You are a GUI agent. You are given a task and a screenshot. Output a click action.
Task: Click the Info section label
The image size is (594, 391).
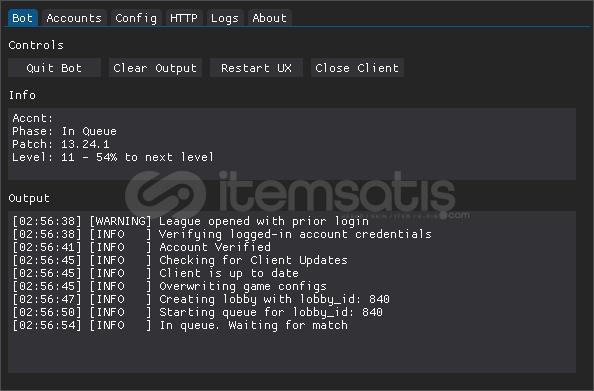tap(22, 95)
